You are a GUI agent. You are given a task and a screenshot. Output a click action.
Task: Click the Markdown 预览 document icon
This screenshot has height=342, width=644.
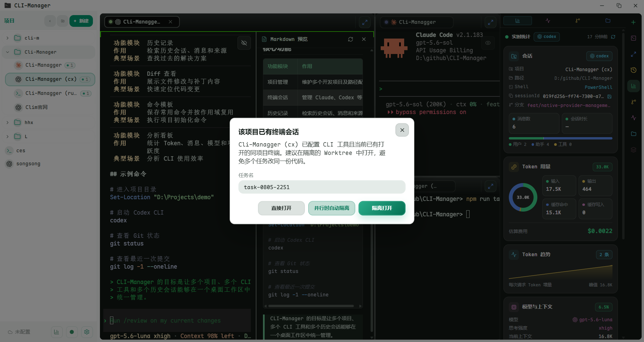264,39
